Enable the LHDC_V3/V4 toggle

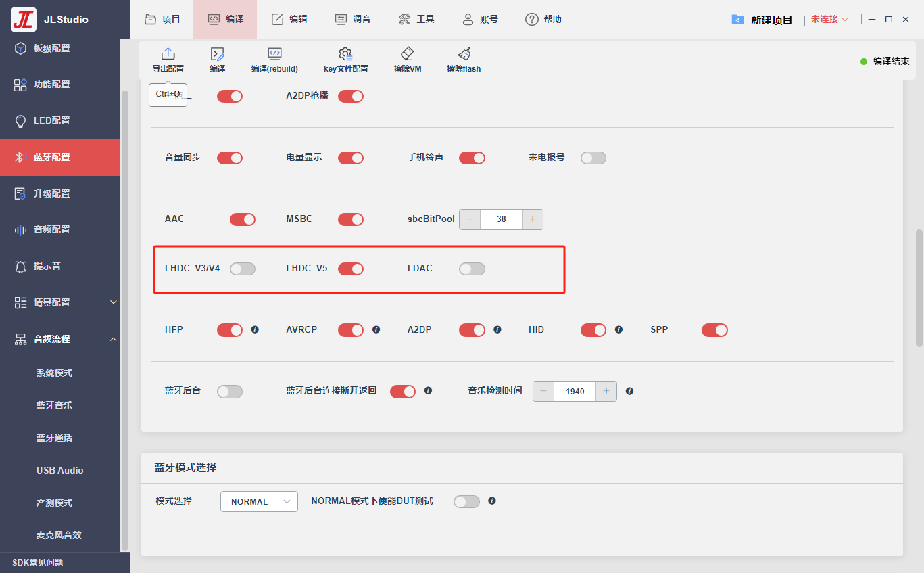point(243,269)
